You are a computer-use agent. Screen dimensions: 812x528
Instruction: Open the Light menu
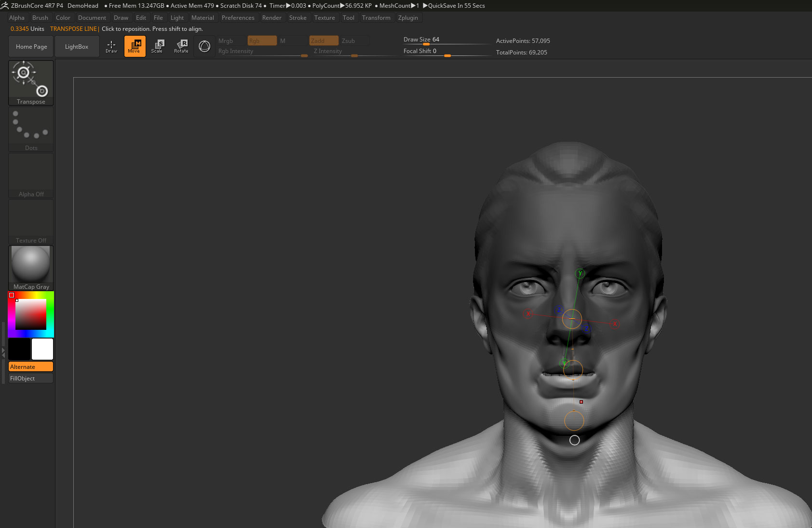pyautogui.click(x=177, y=18)
